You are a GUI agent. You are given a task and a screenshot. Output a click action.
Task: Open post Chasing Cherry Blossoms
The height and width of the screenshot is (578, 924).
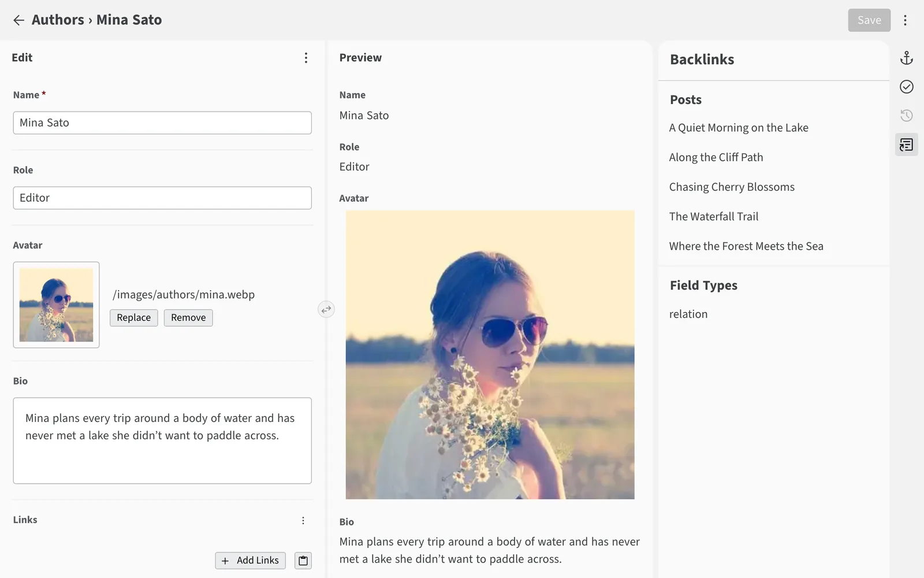(x=732, y=187)
